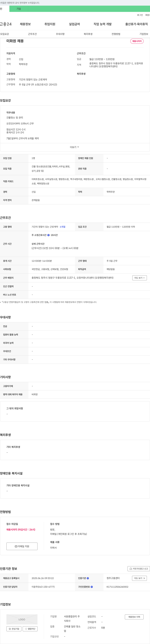The image size is (150, 644).
Task: Jump to the 복리후생 section tab
Action: coord(88,34)
